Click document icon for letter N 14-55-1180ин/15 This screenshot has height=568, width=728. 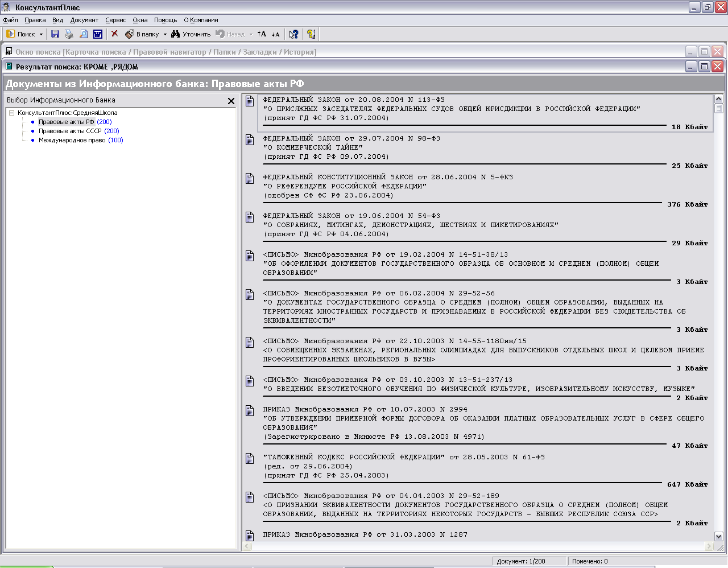pos(250,343)
